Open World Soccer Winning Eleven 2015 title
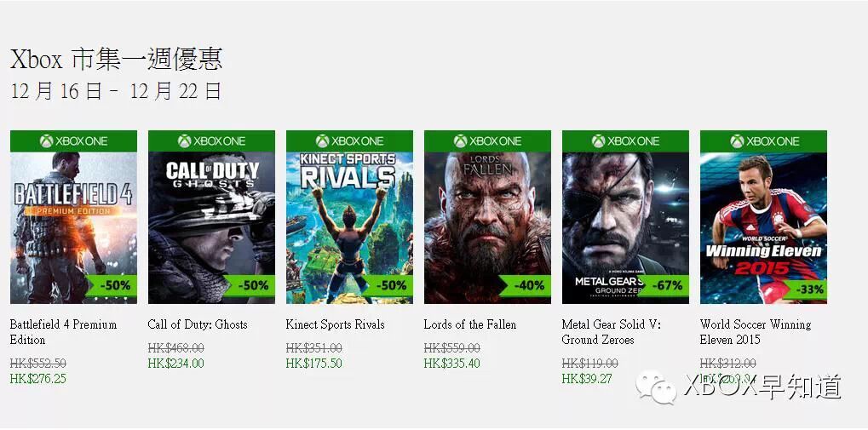Screen dimensions: 868x430 pos(755,332)
